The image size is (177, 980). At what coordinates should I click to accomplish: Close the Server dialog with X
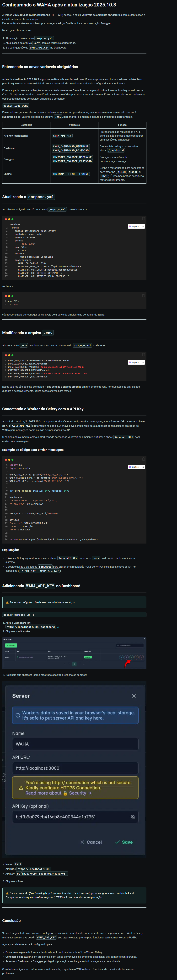tap(134, 696)
